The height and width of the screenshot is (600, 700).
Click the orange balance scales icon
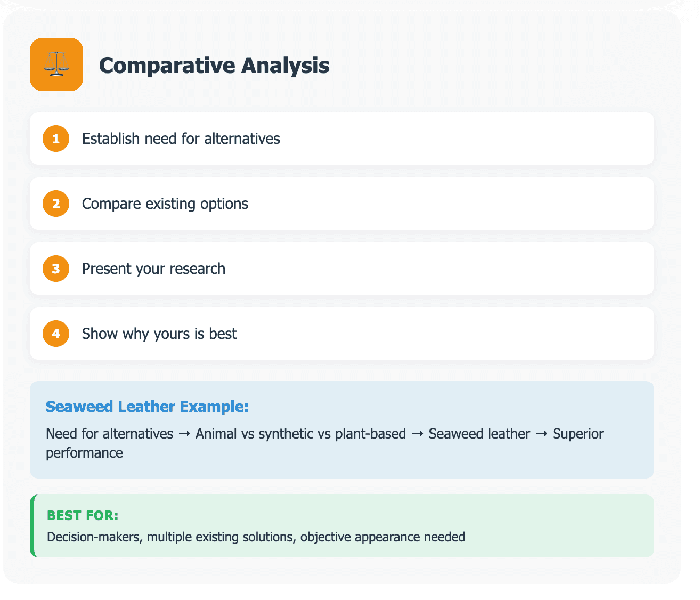tap(56, 64)
